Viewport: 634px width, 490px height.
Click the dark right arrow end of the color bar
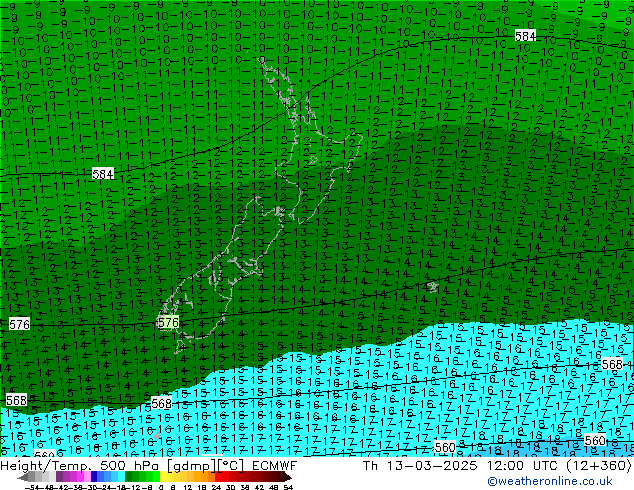pos(288,478)
